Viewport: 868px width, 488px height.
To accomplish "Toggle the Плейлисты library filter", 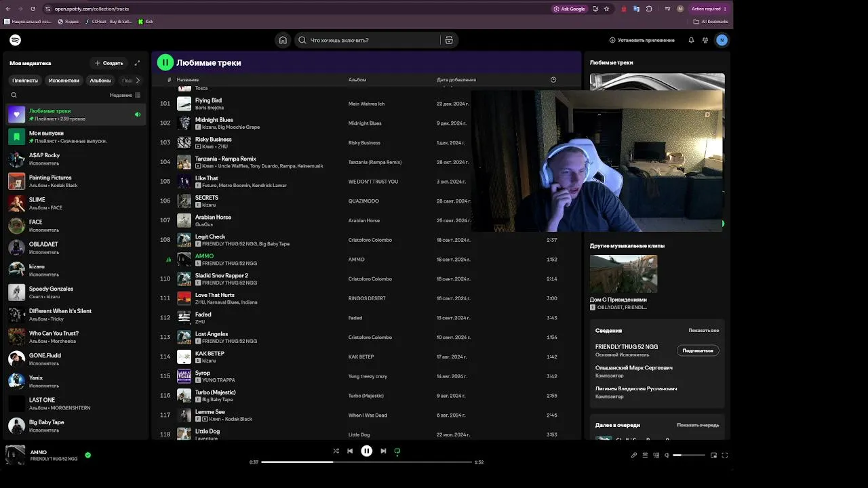I will (25, 80).
